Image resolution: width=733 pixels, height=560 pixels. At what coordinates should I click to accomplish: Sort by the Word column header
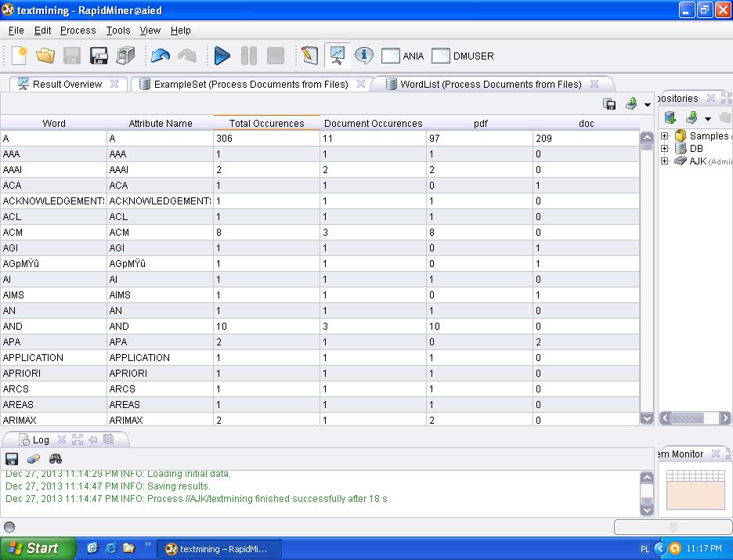point(54,124)
